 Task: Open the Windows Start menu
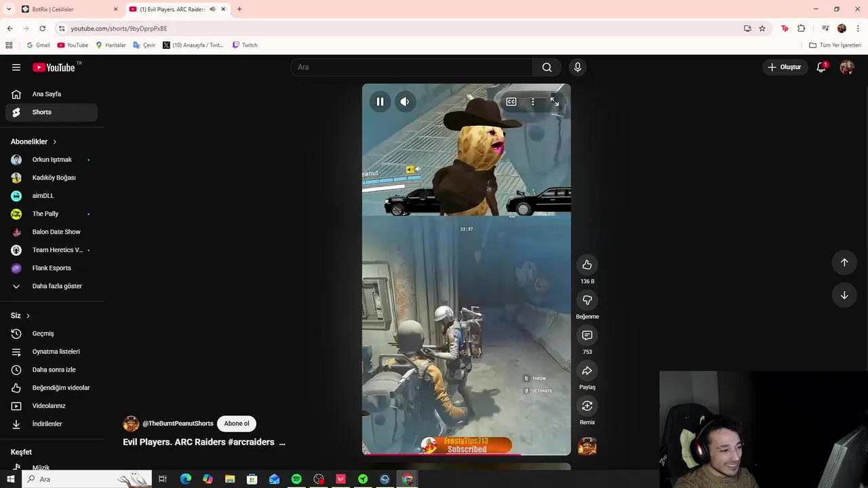pyautogui.click(x=10, y=479)
